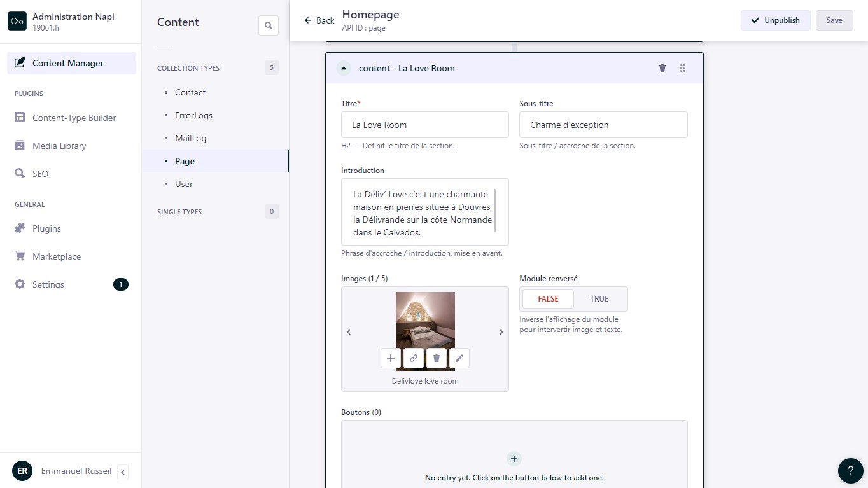Set Module renversé to TRUE

599,299
